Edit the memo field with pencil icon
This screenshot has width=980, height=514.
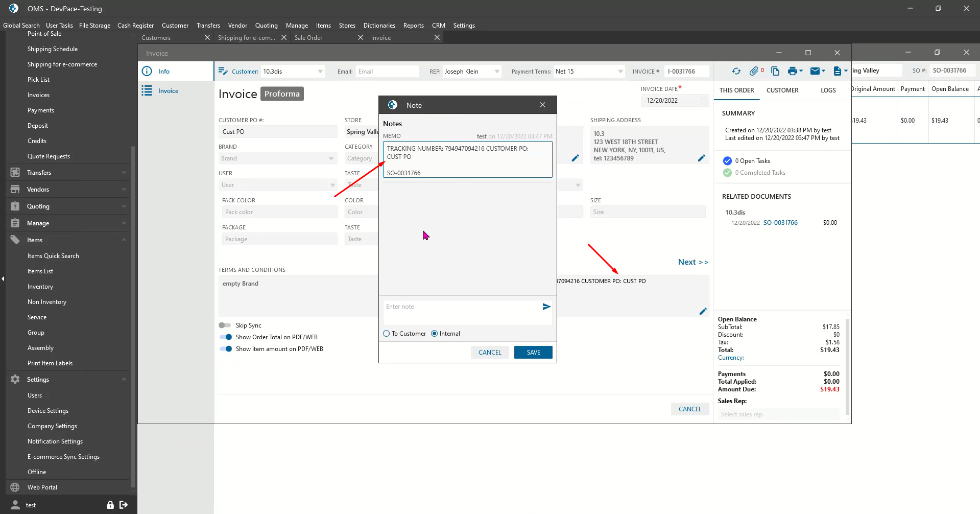[703, 311]
